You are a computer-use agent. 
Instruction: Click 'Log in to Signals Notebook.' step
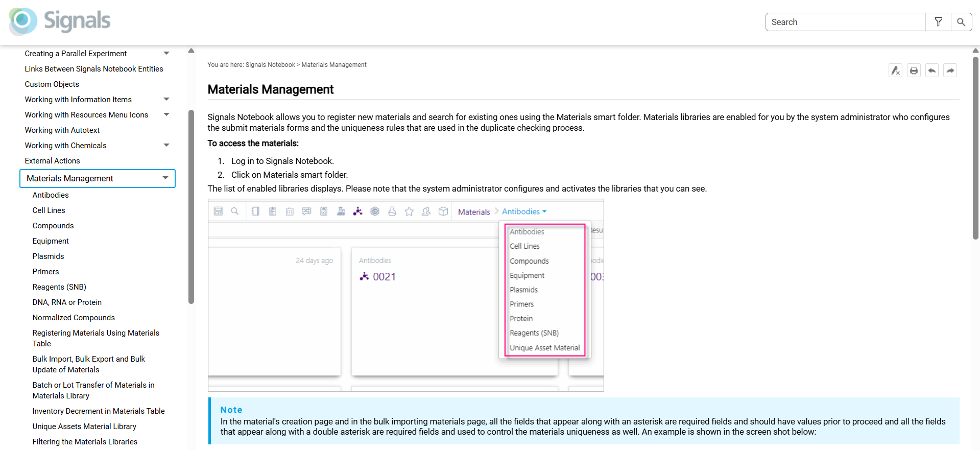pyautogui.click(x=282, y=161)
